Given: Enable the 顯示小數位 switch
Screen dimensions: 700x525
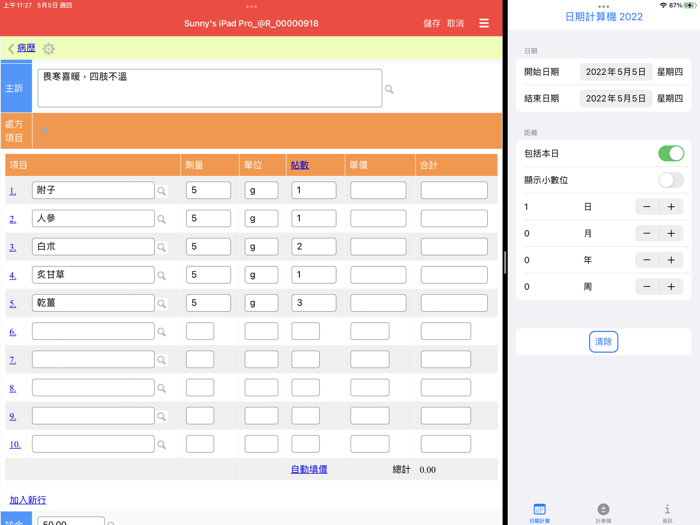Looking at the screenshot, I should pos(671,180).
